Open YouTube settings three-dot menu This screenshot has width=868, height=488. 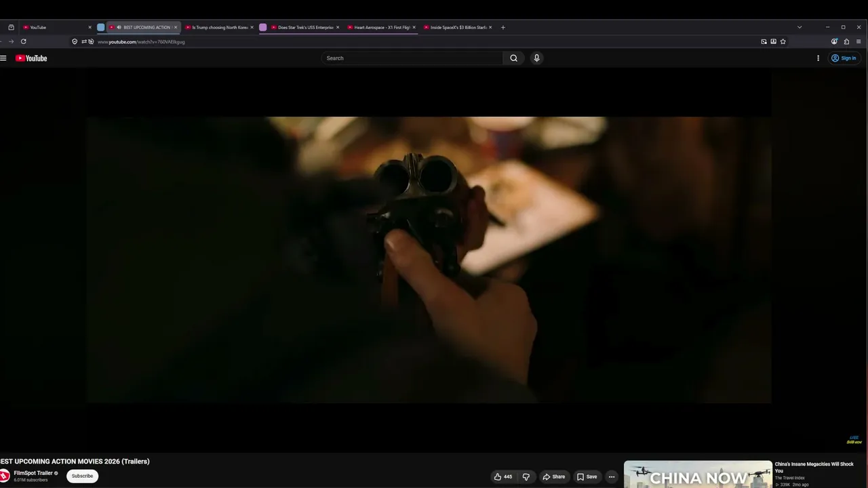[x=818, y=58]
